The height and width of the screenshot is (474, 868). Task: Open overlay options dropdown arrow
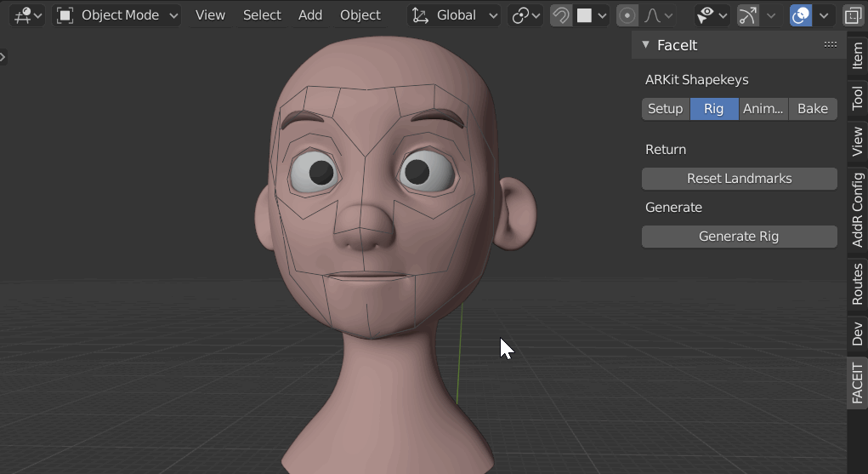pos(824,15)
